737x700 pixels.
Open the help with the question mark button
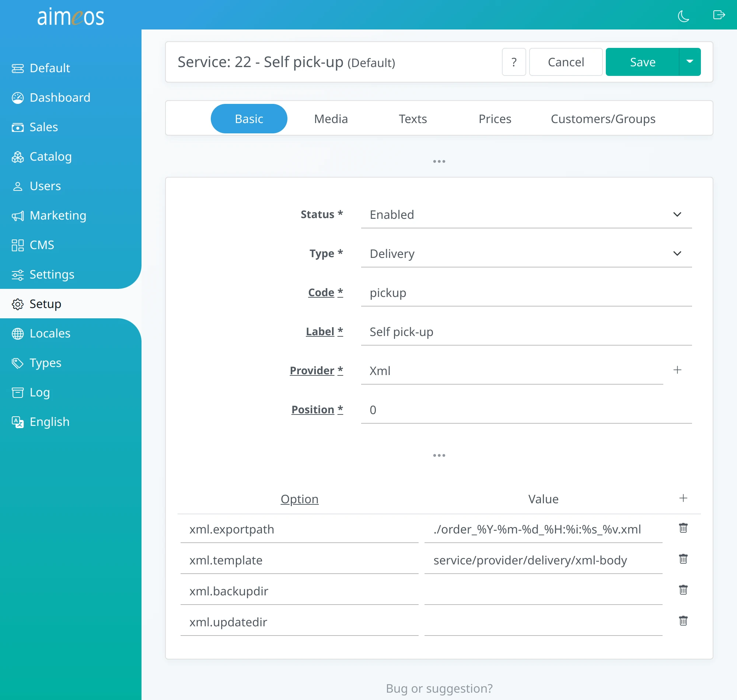(x=514, y=62)
